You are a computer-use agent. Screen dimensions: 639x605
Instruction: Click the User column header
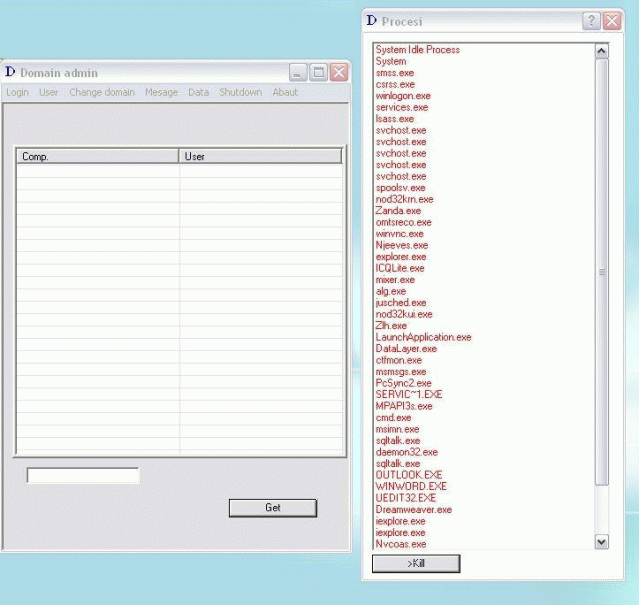pyautogui.click(x=260, y=156)
